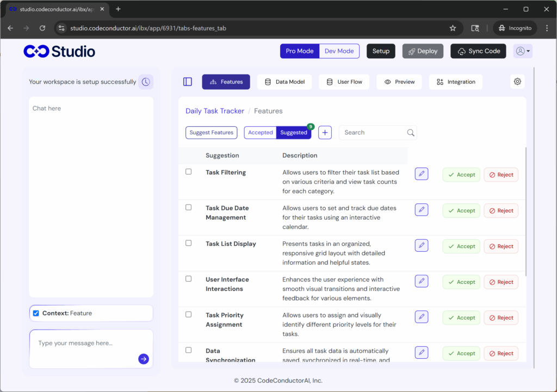This screenshot has height=392, width=557.
Task: Open settings with the gear icon
Action: tap(517, 82)
